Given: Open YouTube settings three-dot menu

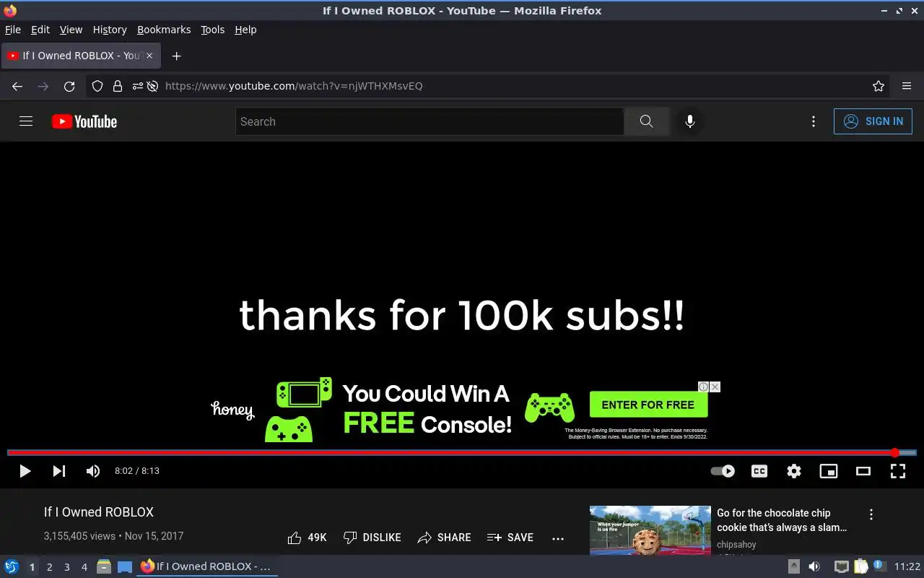Looking at the screenshot, I should [814, 121].
